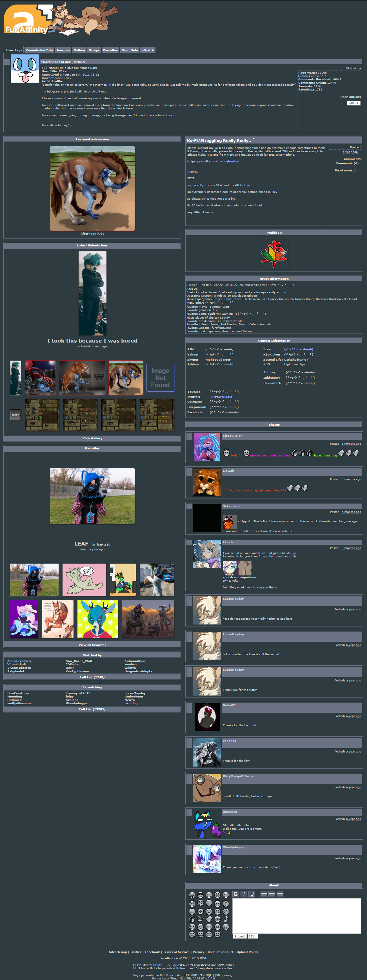Open the ko-fi.com/foxboyhunter link
This screenshot has width=367, height=980.
(213, 161)
